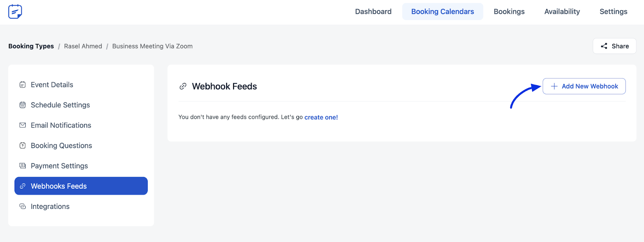Select Schedule Settings in sidebar
644x242 pixels.
81,105
